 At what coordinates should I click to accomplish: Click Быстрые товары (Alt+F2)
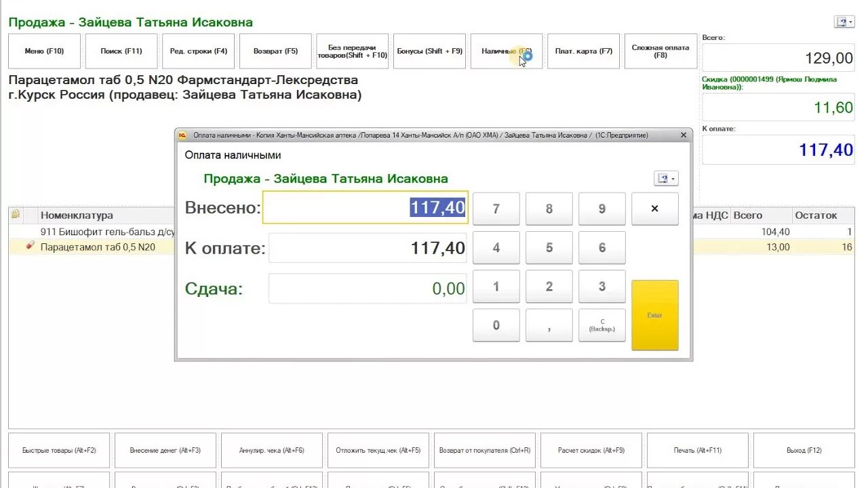59,451
